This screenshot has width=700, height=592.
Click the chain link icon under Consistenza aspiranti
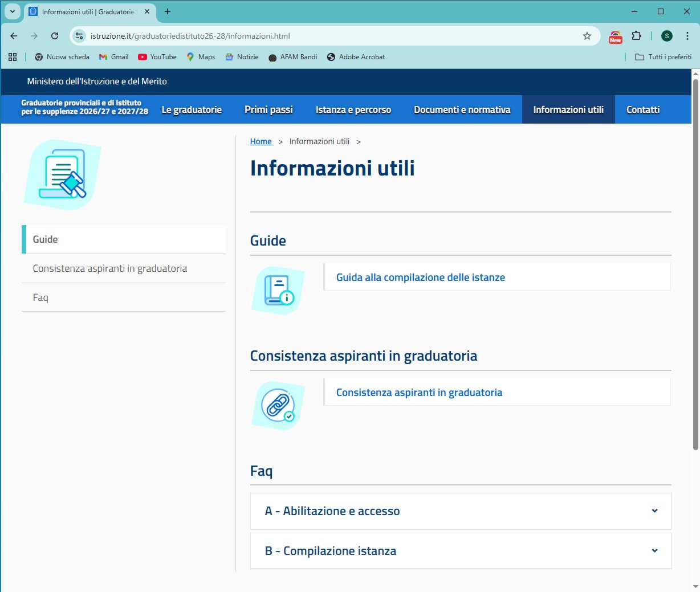(x=278, y=405)
